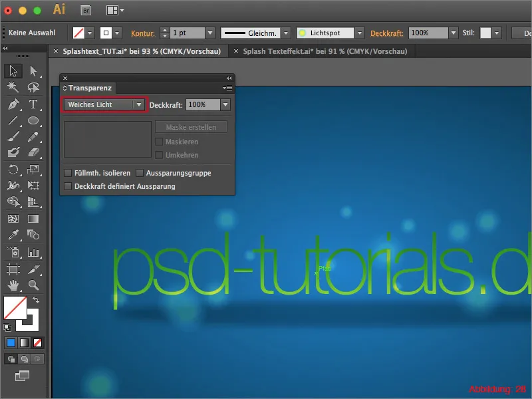Switch to Splash Texteffekt.ai tab
The image size is (532, 399).
click(x=325, y=51)
